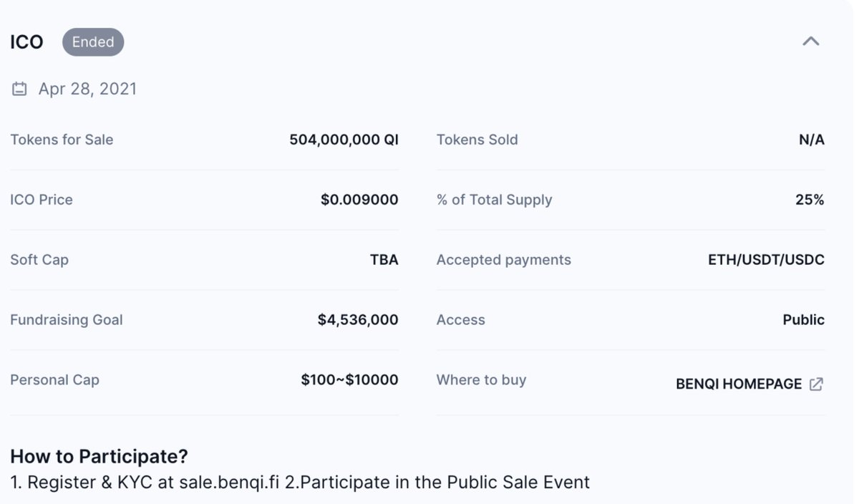The height and width of the screenshot is (504, 859).
Task: Click the ETH/USDT/USDC accepted payments
Action: point(766,260)
